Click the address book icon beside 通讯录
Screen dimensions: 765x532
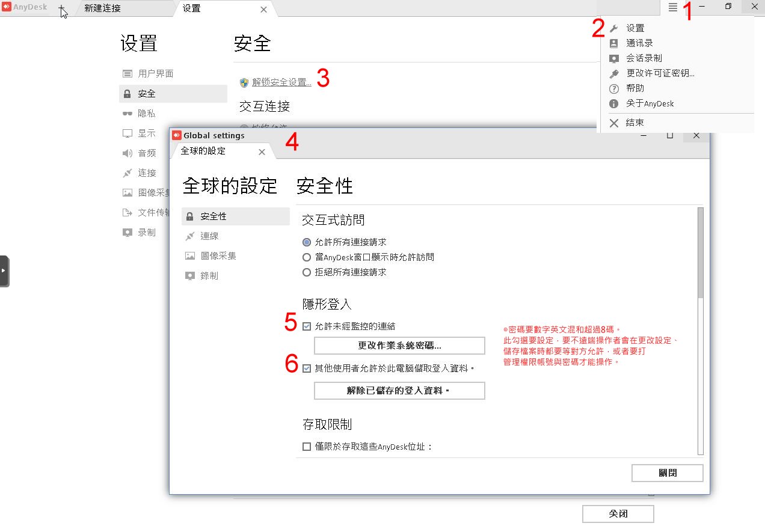614,43
